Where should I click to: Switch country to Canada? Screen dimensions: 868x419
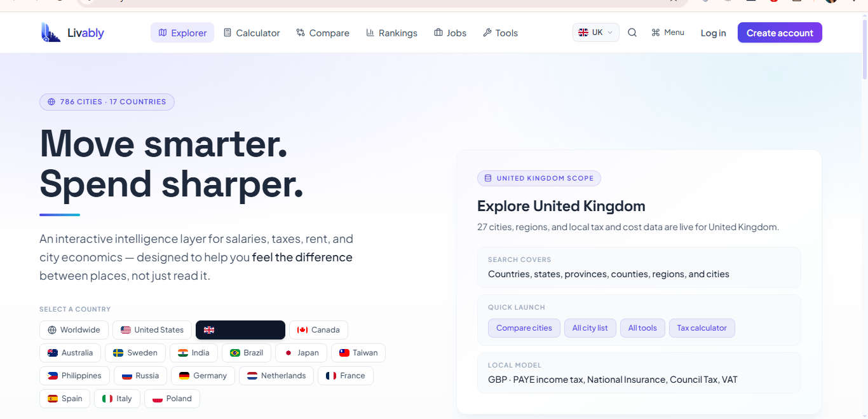318,330
